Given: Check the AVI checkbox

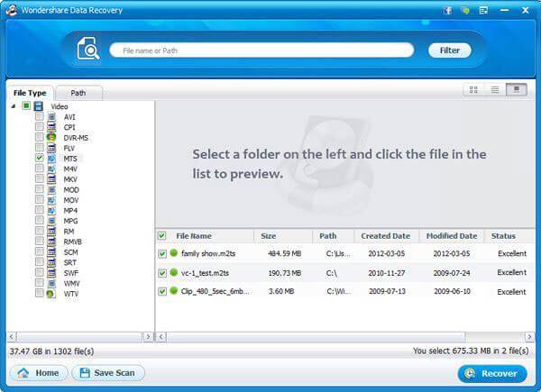Looking at the screenshot, I should click(x=40, y=116).
